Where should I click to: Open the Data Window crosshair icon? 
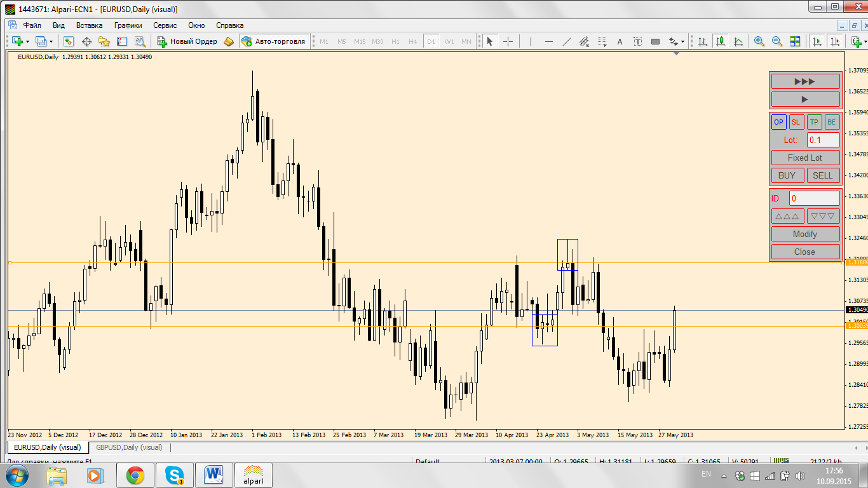(86, 41)
